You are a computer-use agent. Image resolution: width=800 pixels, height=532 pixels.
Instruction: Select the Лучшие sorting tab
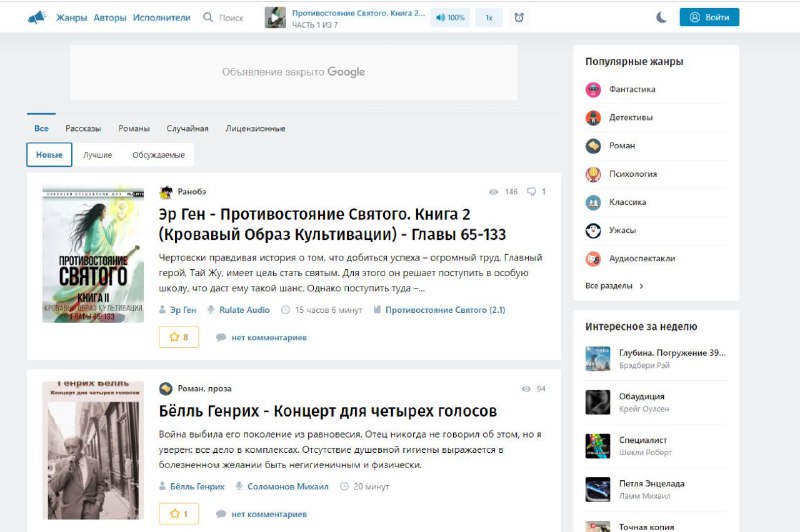tap(97, 155)
